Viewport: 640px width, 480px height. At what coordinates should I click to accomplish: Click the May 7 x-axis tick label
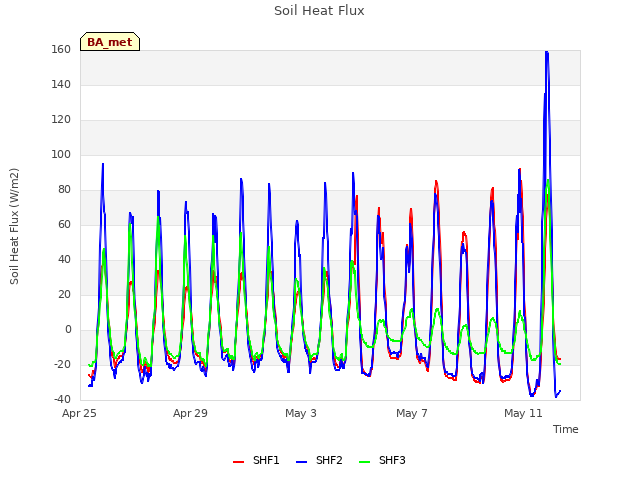412,413
